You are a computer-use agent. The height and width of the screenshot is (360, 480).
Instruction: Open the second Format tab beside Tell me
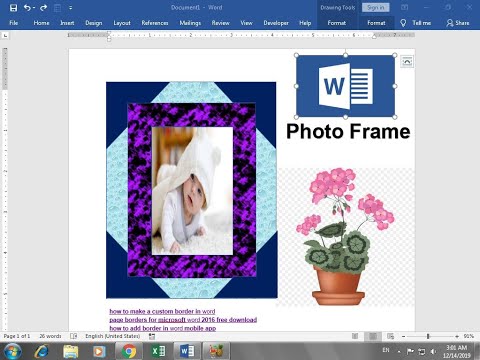click(376, 23)
